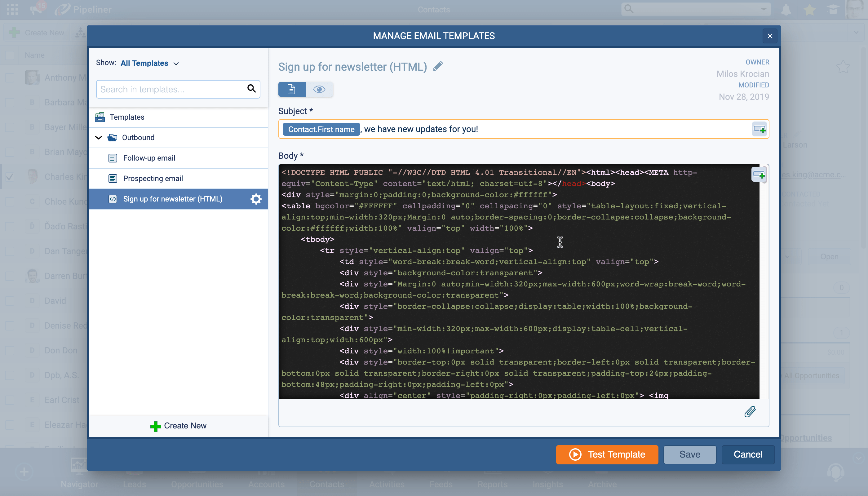The height and width of the screenshot is (496, 868).
Task: Click the paperclip attachment icon
Action: pos(750,412)
